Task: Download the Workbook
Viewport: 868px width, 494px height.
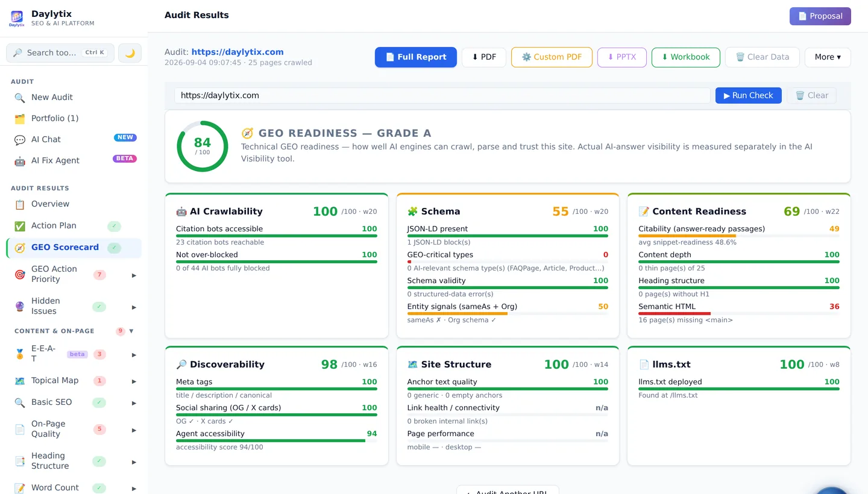Action: 686,57
